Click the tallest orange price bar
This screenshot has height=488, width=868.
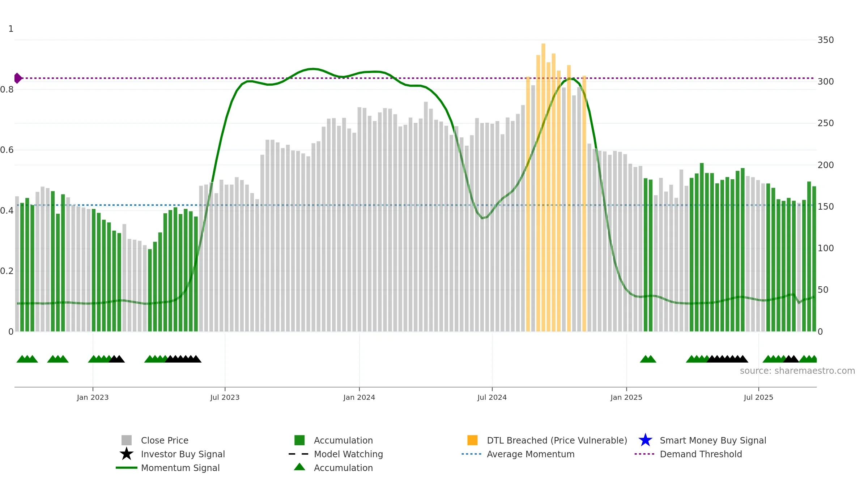pos(543,187)
